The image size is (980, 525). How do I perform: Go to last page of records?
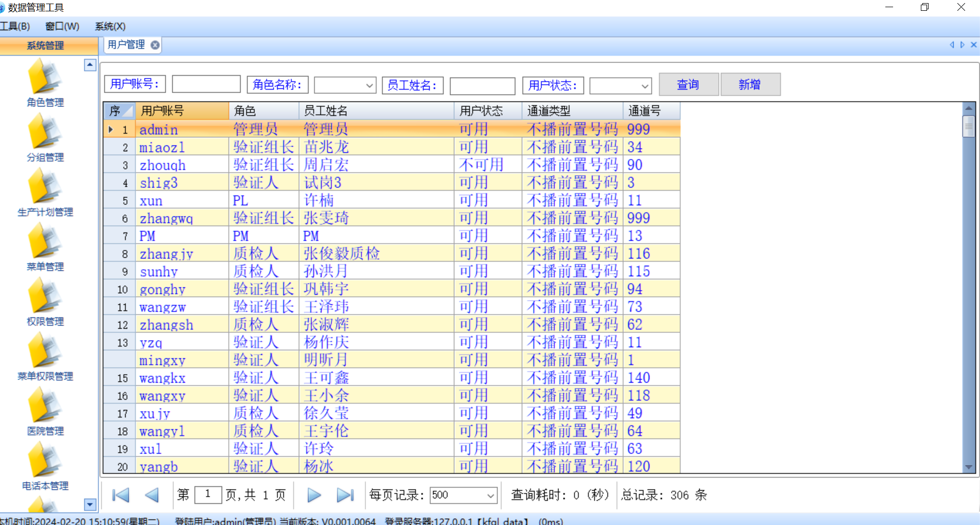(345, 495)
